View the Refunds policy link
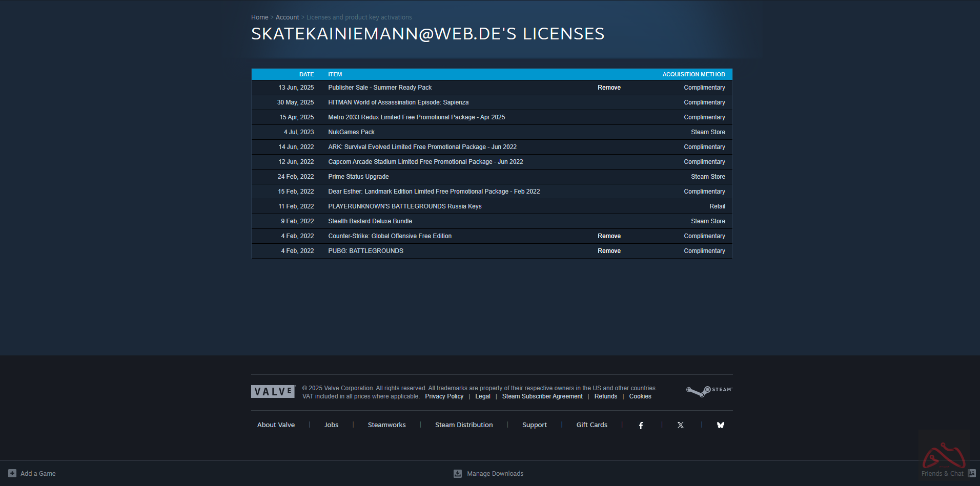980x486 pixels. [x=605, y=396]
